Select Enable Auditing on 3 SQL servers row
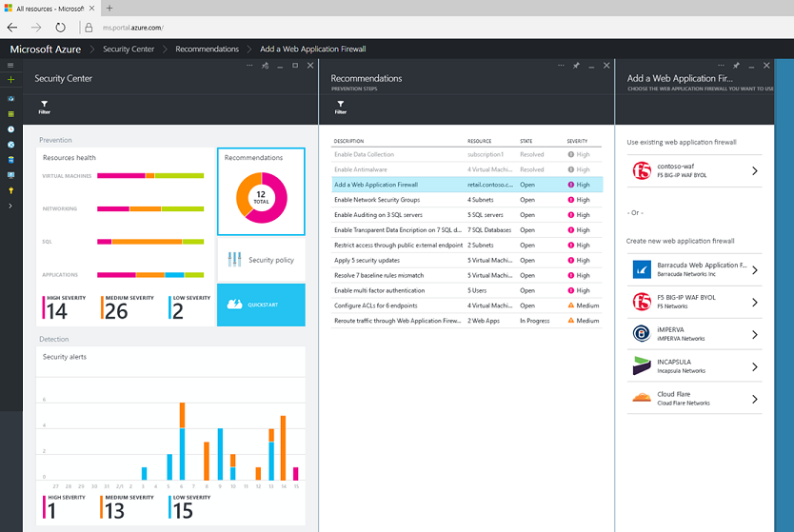The height and width of the screenshot is (532, 794). [x=466, y=215]
